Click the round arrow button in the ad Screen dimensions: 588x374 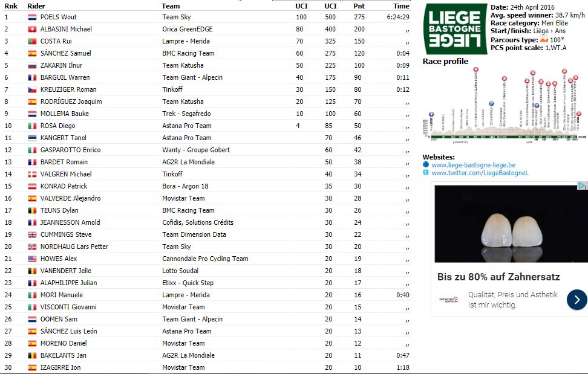[x=577, y=300]
